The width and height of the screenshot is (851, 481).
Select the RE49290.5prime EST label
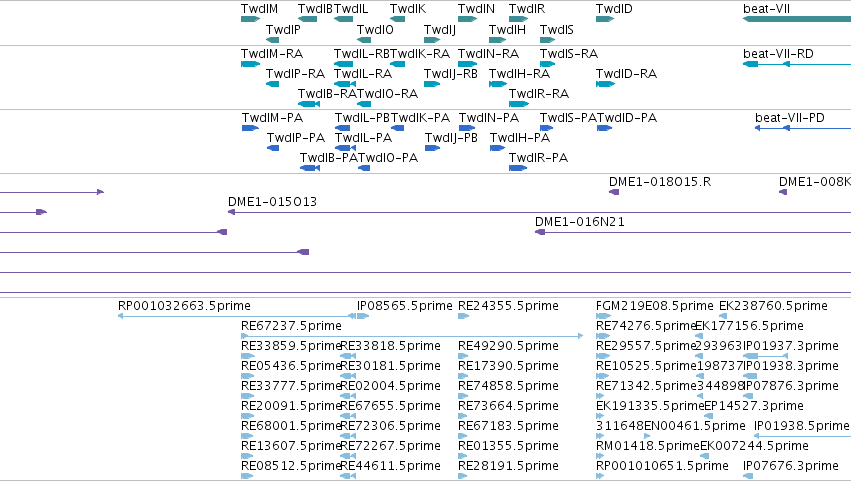point(508,346)
